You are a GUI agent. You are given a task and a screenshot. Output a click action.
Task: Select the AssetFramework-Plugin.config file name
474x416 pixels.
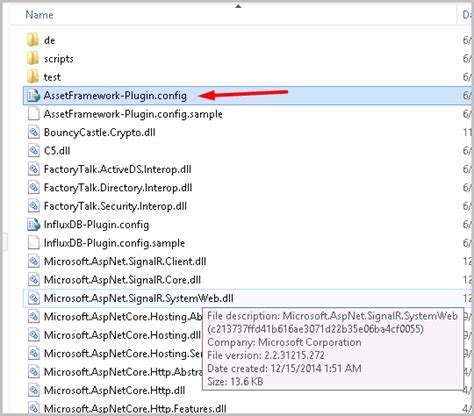115,96
